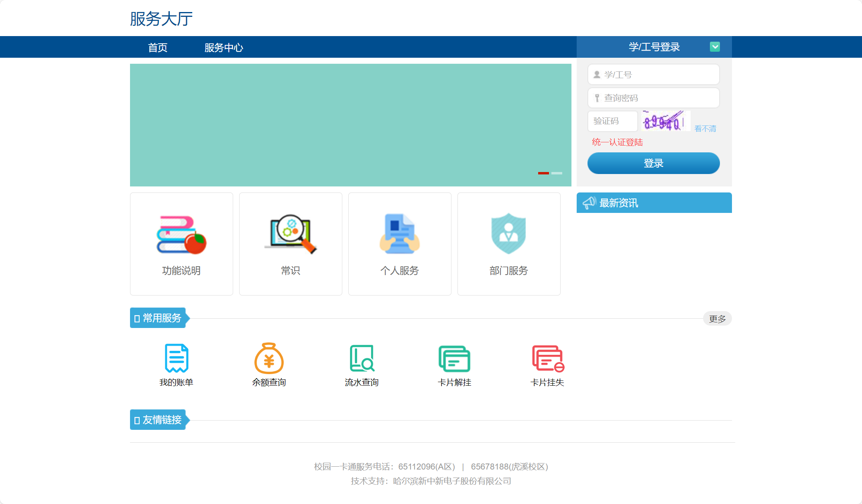The width and height of the screenshot is (862, 504).
Task: Expand the 学/工号登录 login type dropdown
Action: coord(715,47)
